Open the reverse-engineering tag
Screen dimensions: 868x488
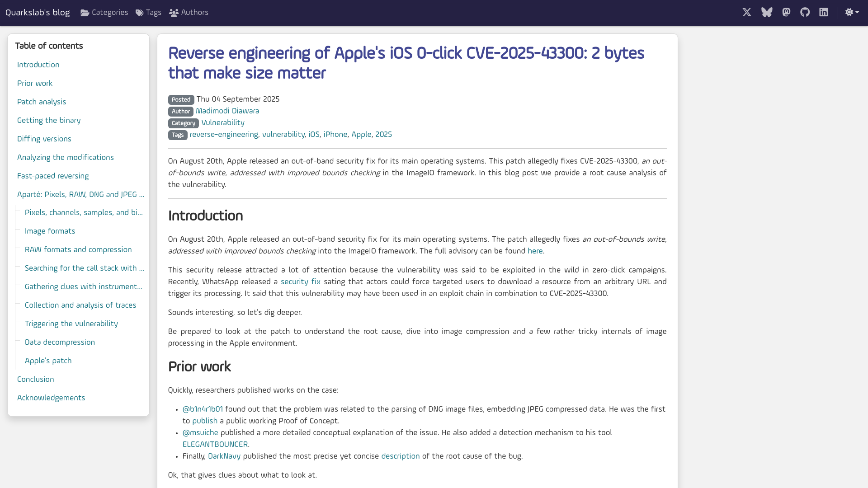tap(224, 135)
